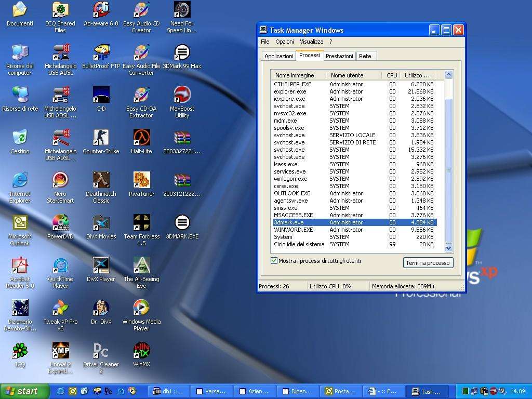Click the process list scrollbar thumb

pos(448,171)
